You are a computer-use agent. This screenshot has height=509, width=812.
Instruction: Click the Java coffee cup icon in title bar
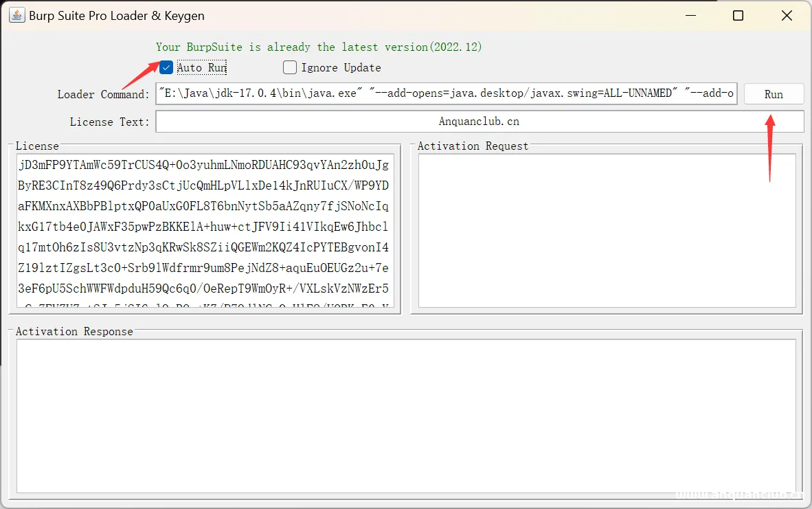(x=16, y=15)
